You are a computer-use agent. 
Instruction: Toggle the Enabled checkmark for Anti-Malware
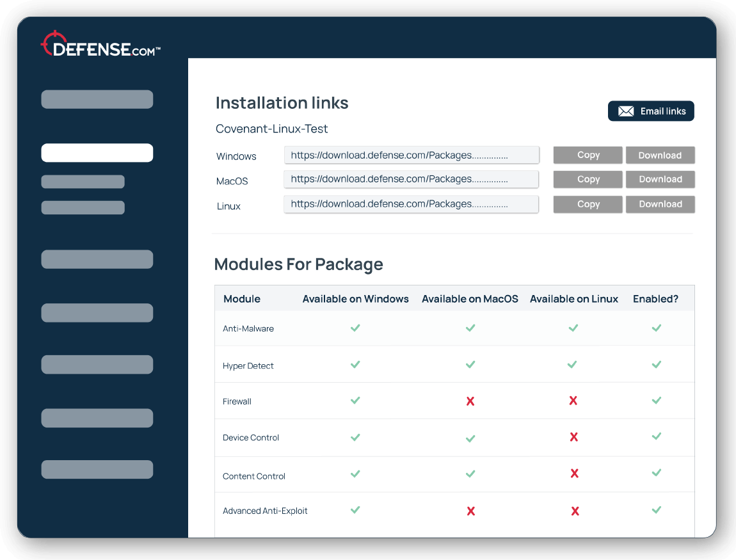click(656, 328)
